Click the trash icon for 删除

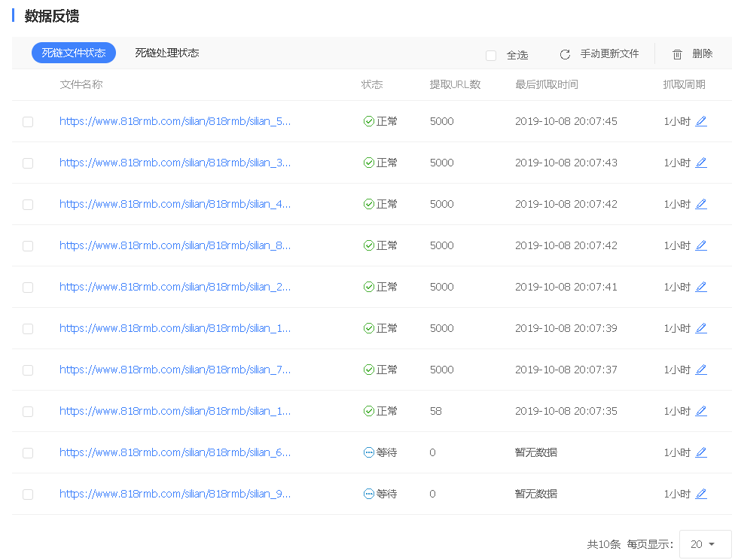point(677,54)
